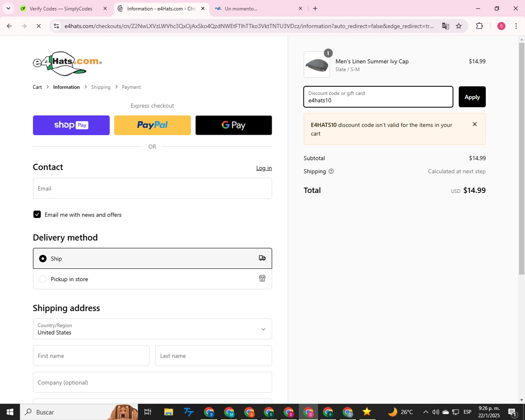Focus the Email input field
This screenshot has width=525, height=420.
(x=152, y=188)
